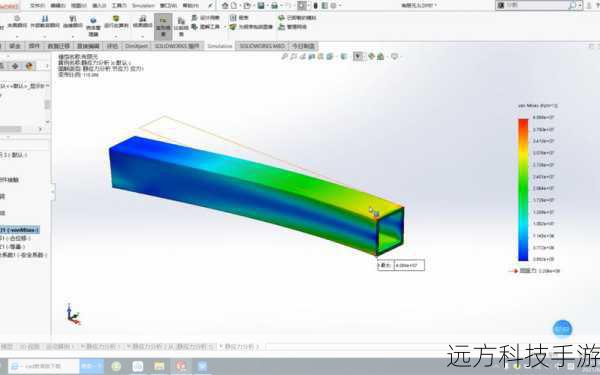Switch to the SOLIDWORKS MBD ribbon tab

tap(262, 46)
